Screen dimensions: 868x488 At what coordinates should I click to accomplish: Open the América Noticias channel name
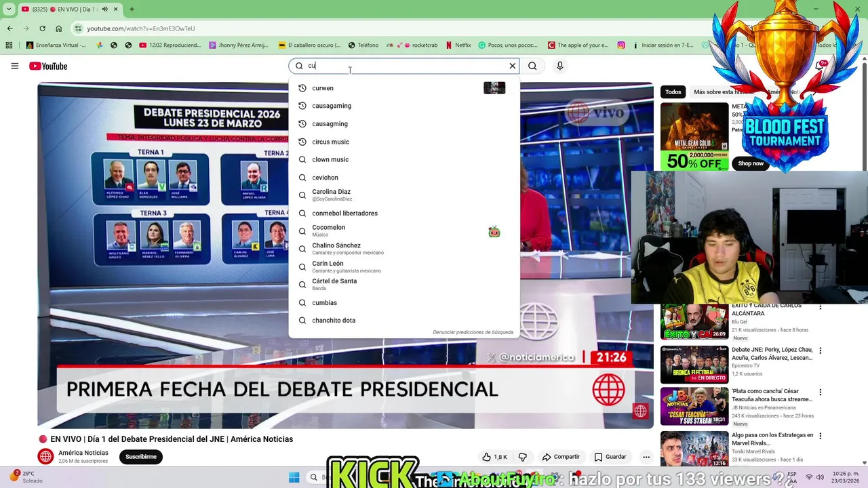click(x=83, y=453)
